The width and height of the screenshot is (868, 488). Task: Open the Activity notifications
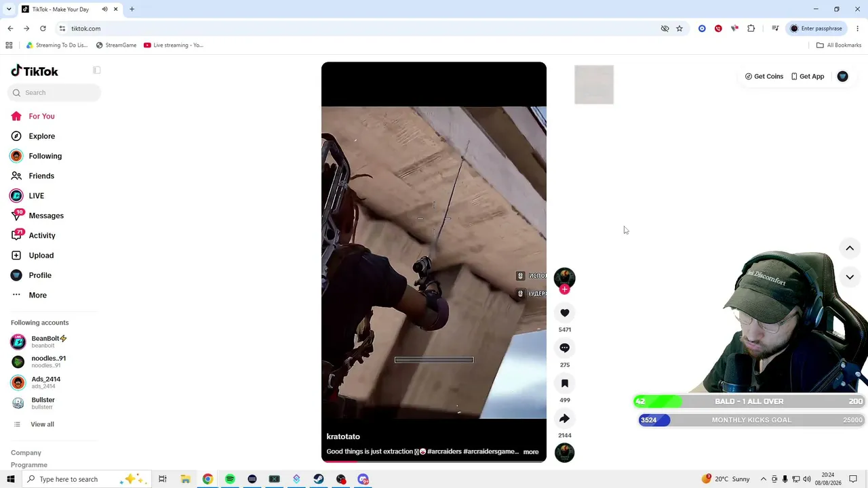click(42, 235)
